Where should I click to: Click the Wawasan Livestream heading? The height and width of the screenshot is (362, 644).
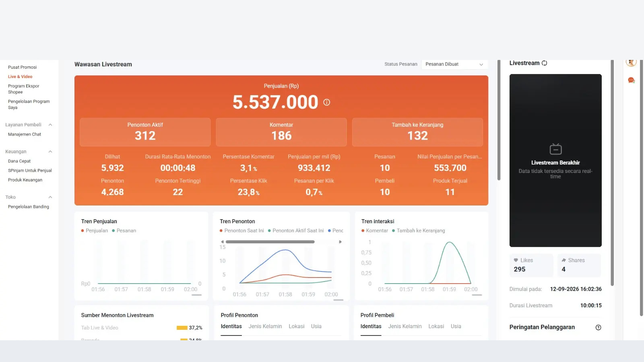103,64
